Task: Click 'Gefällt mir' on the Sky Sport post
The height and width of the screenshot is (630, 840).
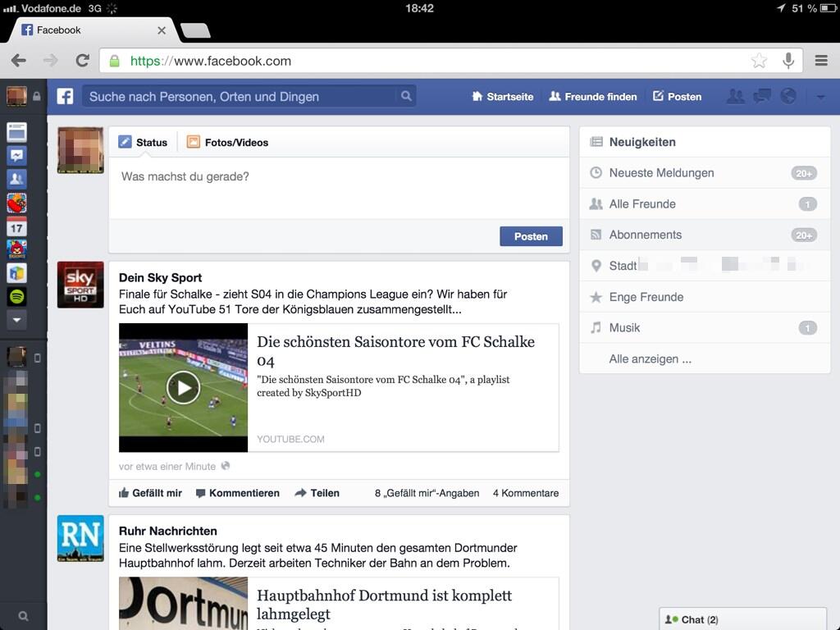Action: tap(151, 493)
